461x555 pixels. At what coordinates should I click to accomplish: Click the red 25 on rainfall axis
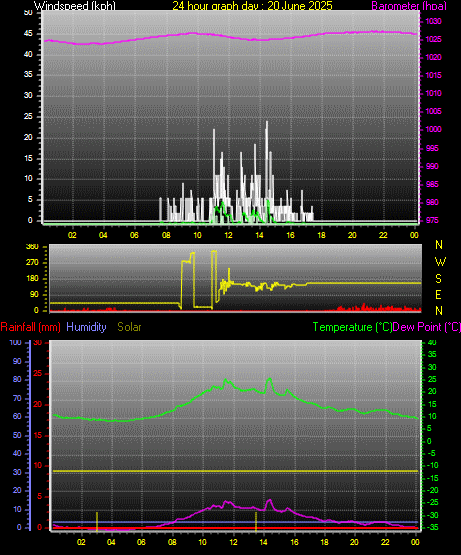click(38, 374)
